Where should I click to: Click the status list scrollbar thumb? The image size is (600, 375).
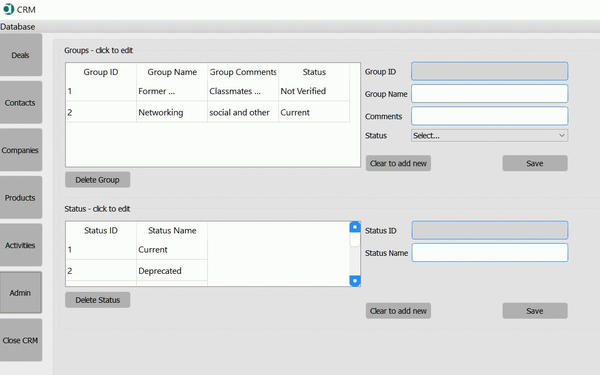coord(355,240)
